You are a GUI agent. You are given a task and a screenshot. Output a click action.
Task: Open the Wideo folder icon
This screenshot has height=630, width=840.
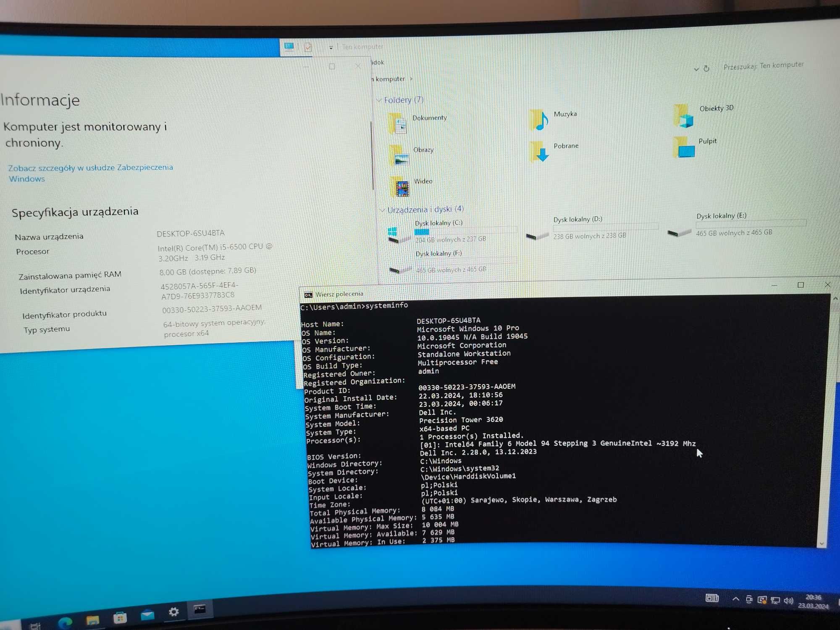pos(399,187)
